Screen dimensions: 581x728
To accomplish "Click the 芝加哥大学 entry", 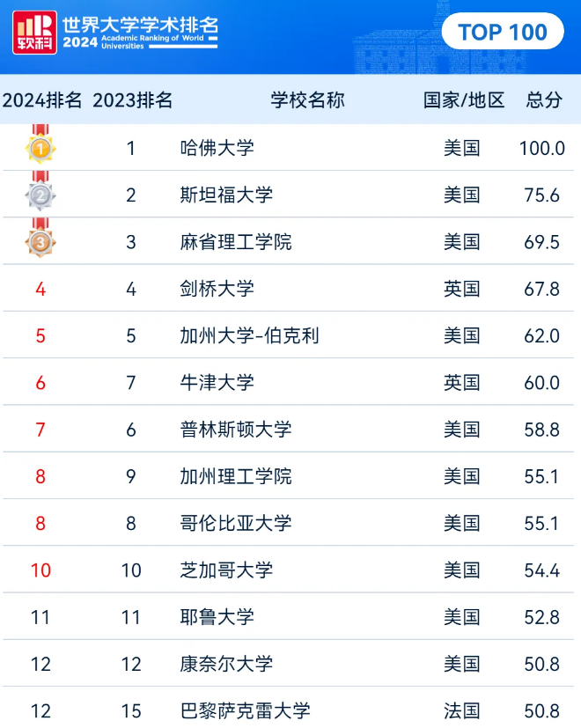I will [x=226, y=570].
